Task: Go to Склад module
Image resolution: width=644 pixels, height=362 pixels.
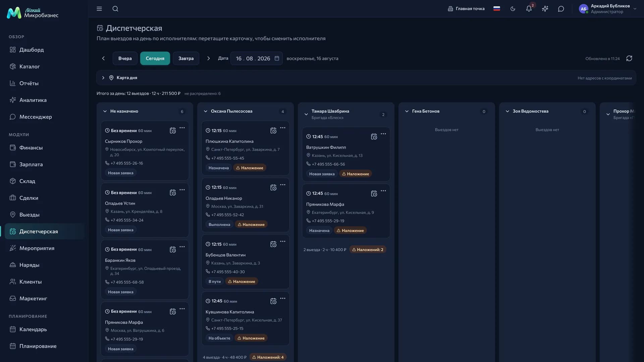Action: coord(44,181)
